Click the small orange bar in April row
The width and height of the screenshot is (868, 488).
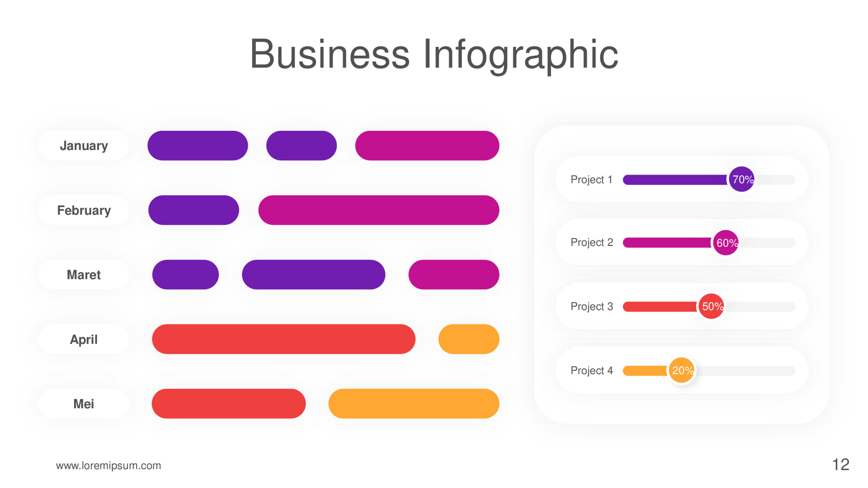(x=469, y=339)
